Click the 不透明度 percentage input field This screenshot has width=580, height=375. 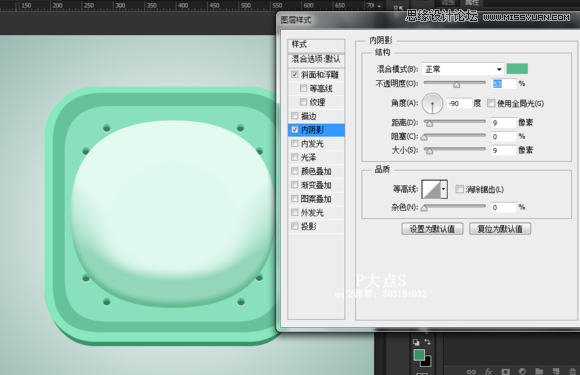[x=503, y=84]
